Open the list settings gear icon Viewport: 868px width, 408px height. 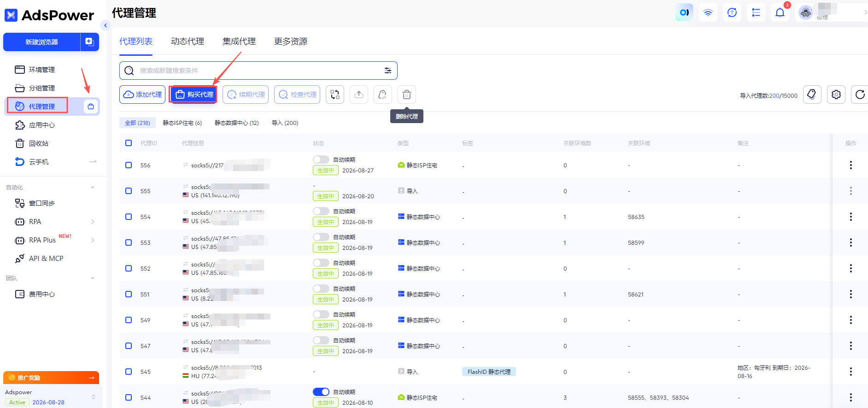836,95
